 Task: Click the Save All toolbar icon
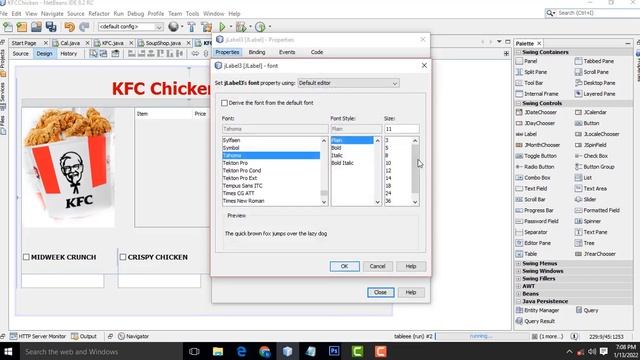51,27
